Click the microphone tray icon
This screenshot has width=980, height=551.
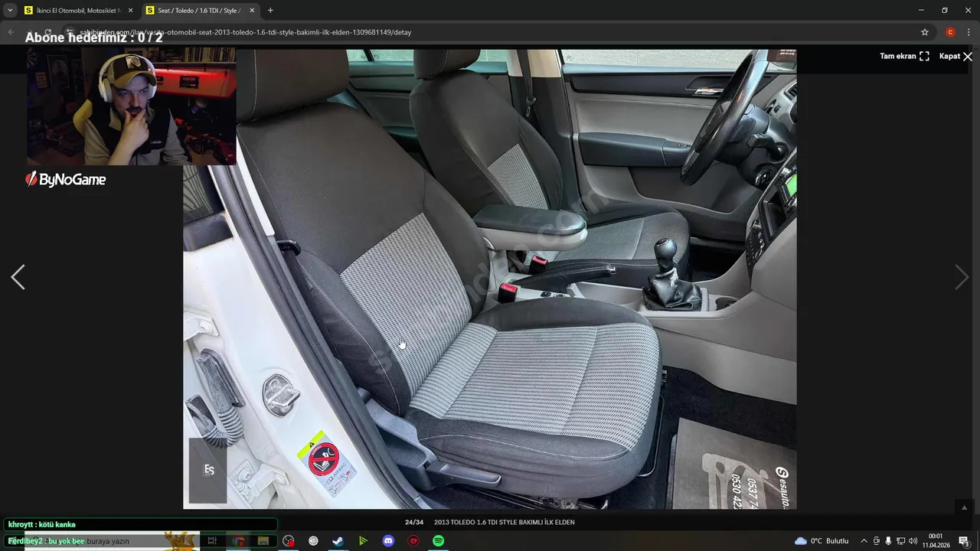[888, 541]
